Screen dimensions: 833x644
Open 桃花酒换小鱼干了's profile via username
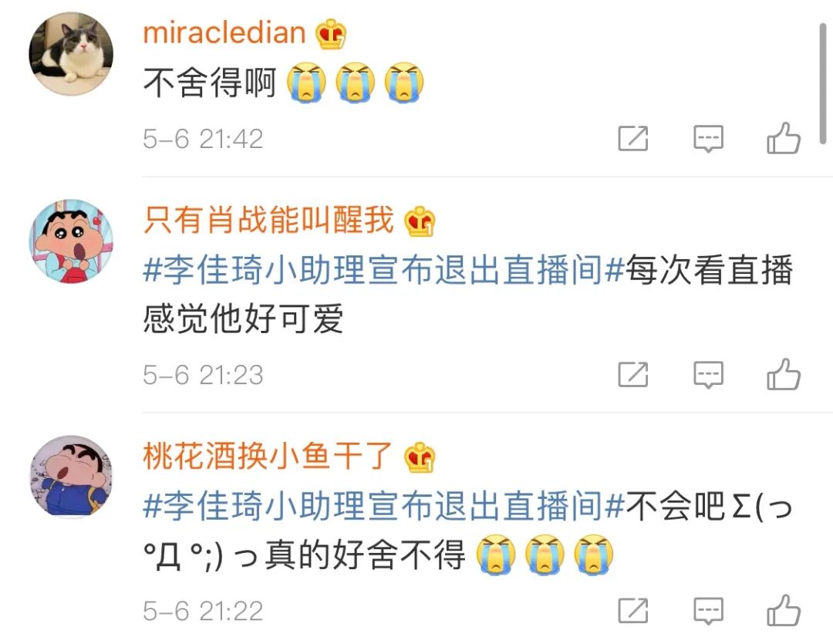(x=267, y=456)
